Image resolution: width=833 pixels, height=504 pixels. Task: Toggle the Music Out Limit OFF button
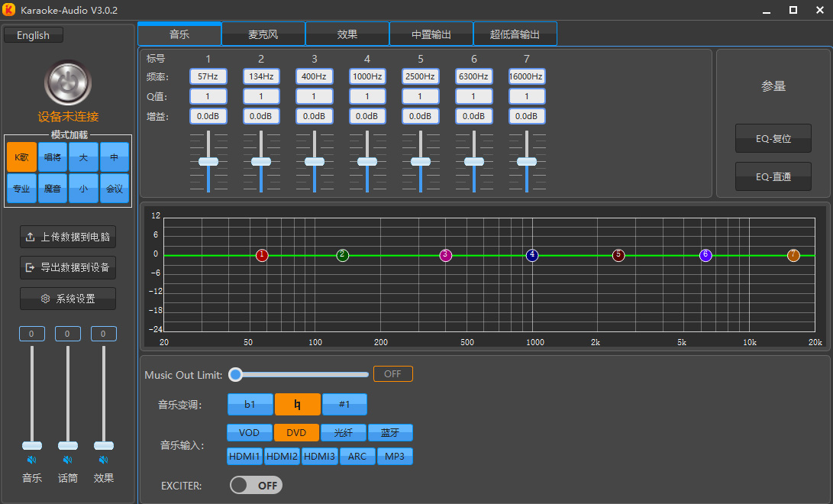[392, 374]
